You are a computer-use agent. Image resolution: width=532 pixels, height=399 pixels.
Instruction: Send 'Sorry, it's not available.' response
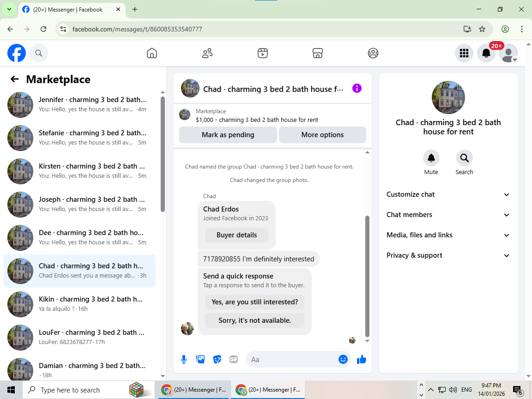point(254,320)
